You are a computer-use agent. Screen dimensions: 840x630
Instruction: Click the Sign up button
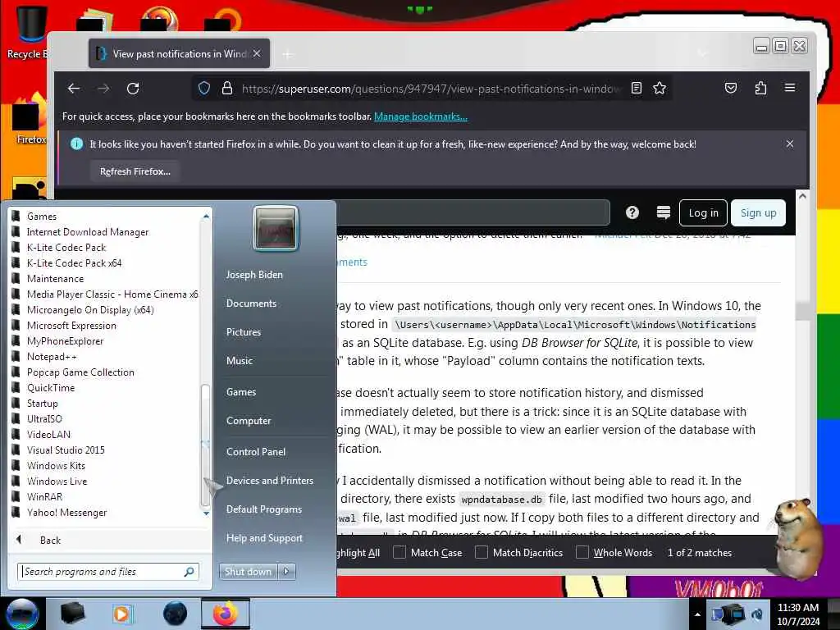[x=758, y=212]
